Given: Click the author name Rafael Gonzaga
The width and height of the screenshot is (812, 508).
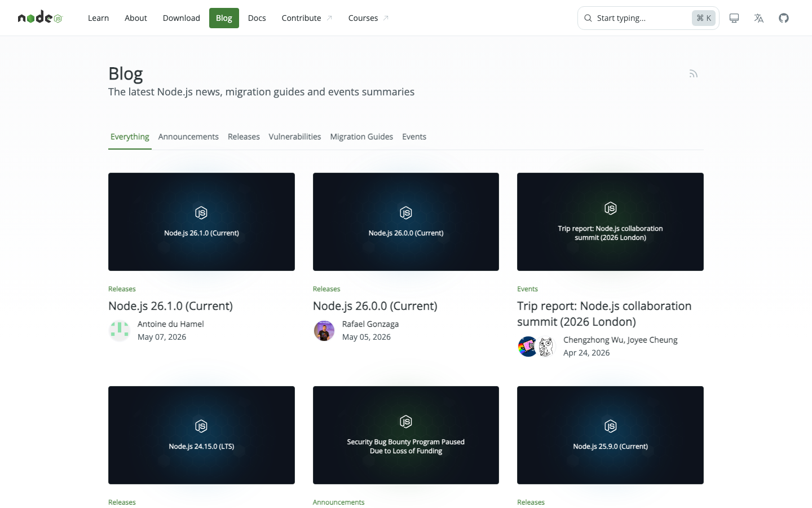Looking at the screenshot, I should click(370, 324).
